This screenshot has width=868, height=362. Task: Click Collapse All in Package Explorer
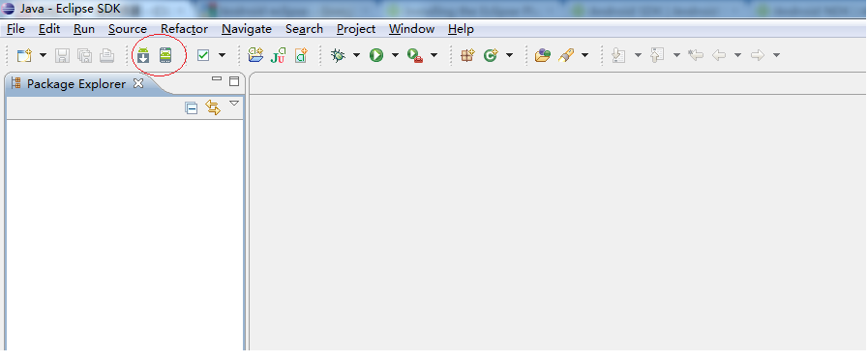191,108
